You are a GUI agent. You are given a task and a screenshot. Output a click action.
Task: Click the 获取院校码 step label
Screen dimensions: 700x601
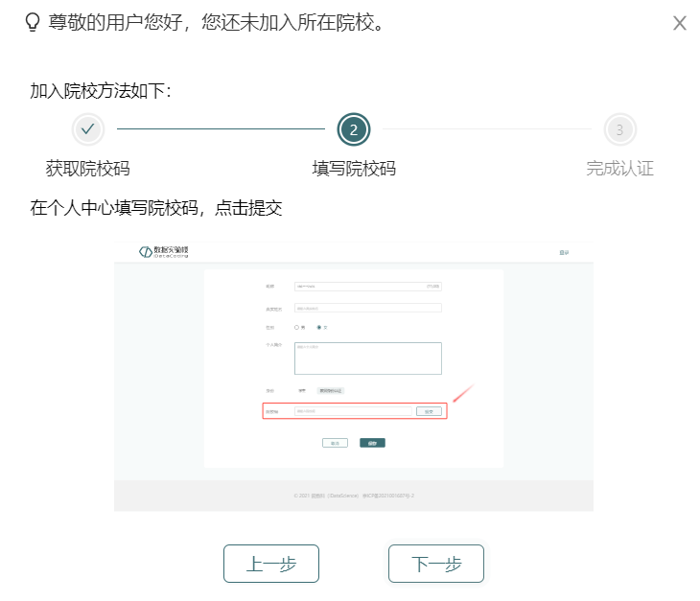click(x=88, y=169)
